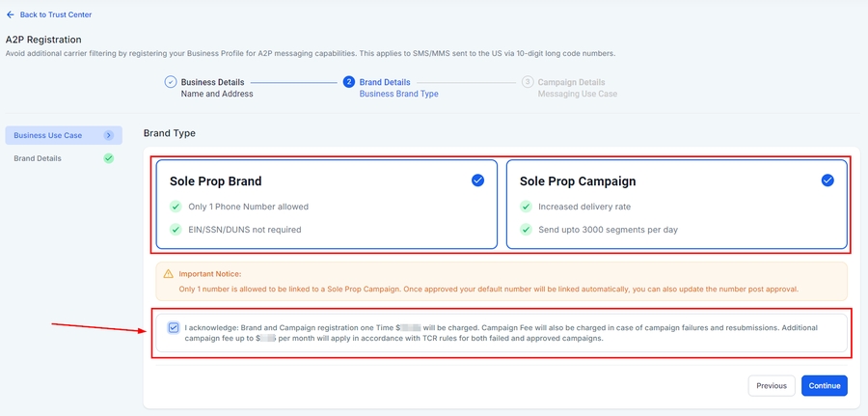The height and width of the screenshot is (416, 868).
Task: Click the back arrow icon
Action: tap(11, 15)
